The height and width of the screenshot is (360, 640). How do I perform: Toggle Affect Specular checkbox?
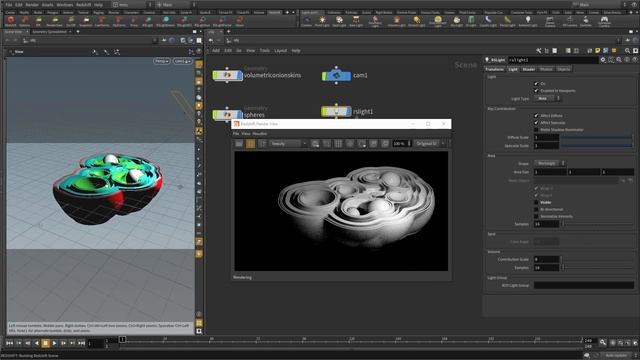(536, 123)
